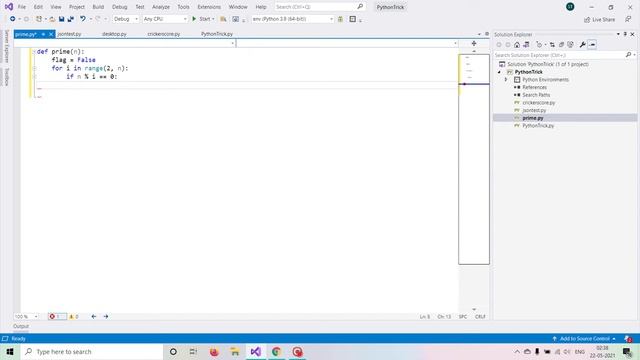Click the Python package environment icon

click(x=340, y=19)
